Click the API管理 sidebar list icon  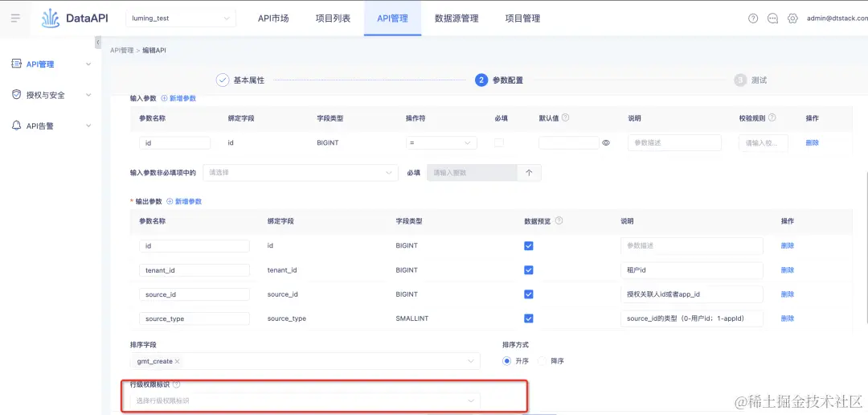click(x=17, y=64)
